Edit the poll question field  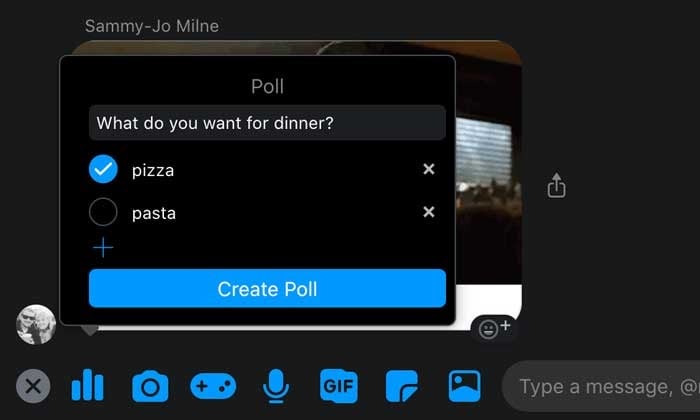(x=267, y=123)
